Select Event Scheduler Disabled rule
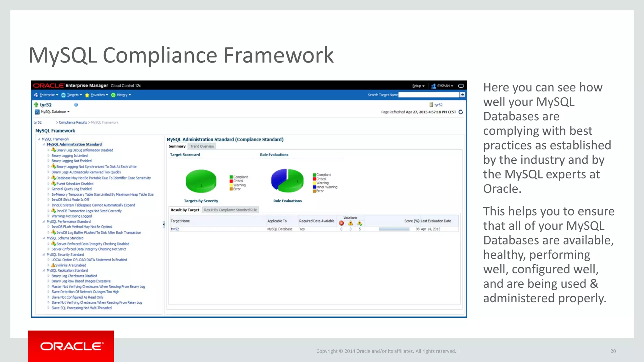The width and height of the screenshot is (644, 362). tap(75, 184)
